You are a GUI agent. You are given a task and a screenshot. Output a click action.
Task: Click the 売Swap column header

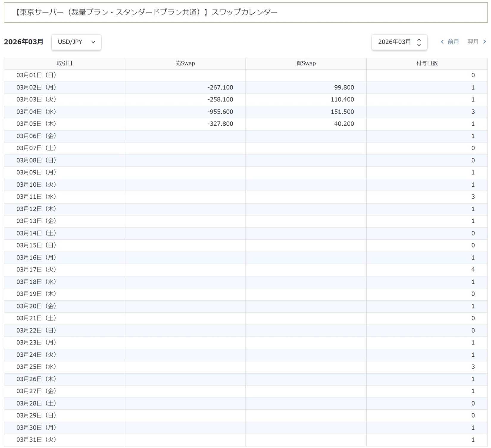(185, 63)
